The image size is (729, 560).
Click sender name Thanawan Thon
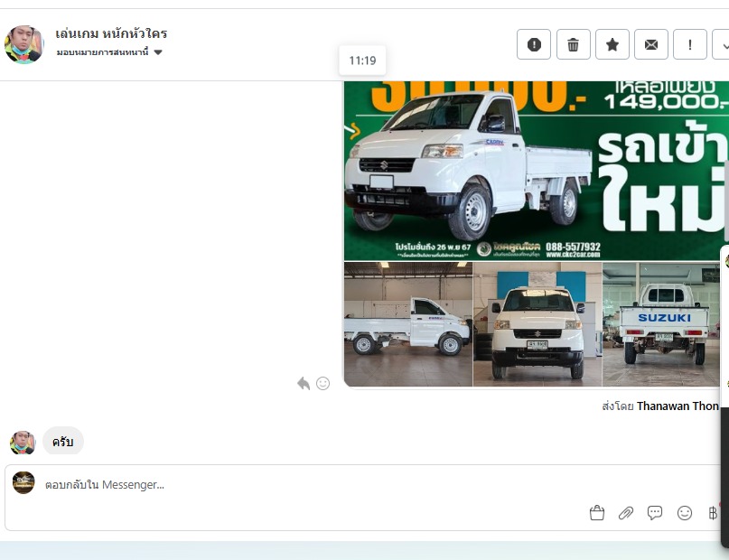[x=678, y=406]
